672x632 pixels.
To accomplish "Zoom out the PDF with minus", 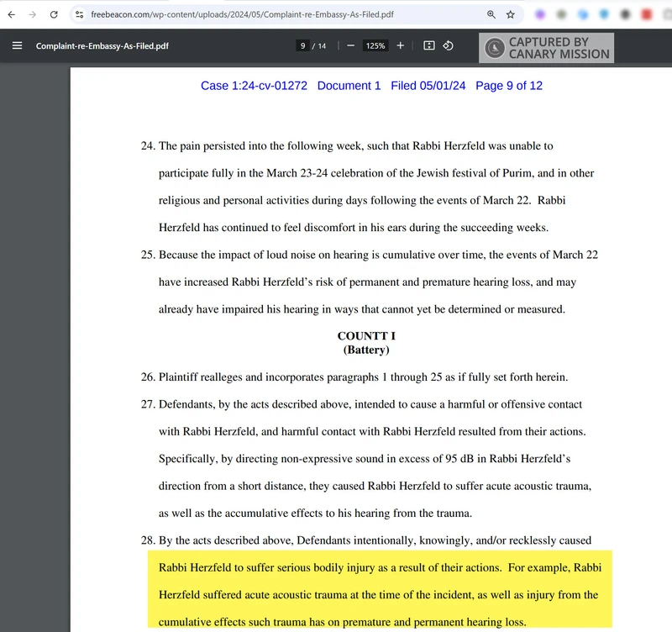I will coord(350,46).
